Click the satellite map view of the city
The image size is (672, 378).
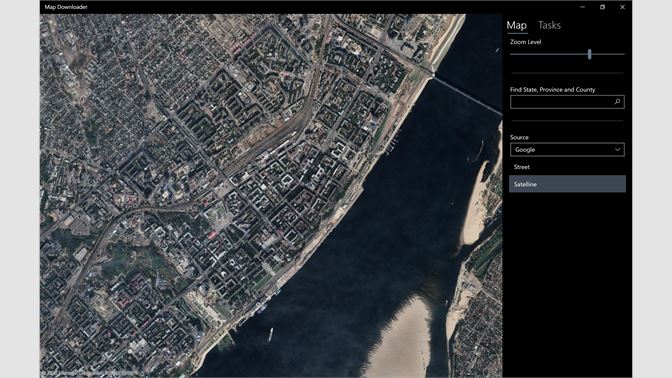click(271, 195)
